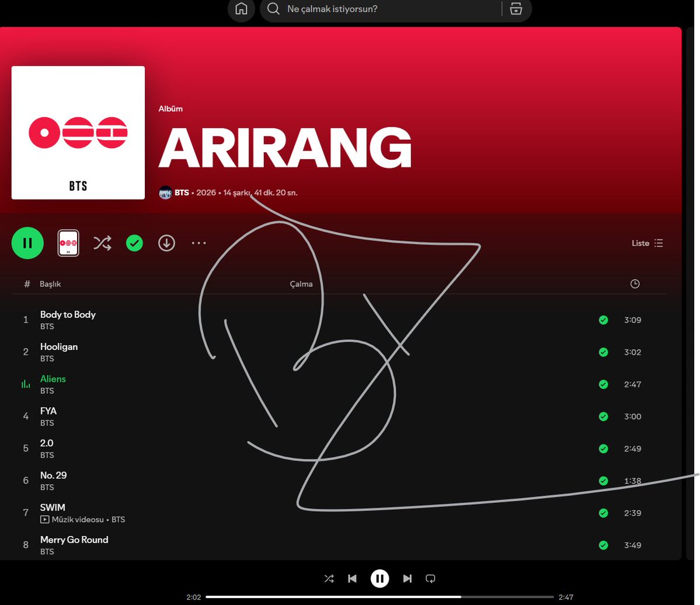Image resolution: width=700 pixels, height=605 pixels.
Task: Open BTS artist link under Hooligan
Action: tap(47, 359)
